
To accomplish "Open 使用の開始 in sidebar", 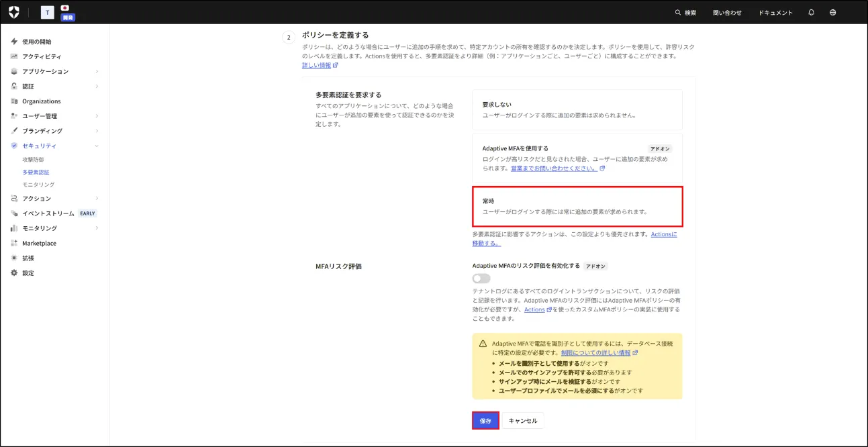I will tap(36, 42).
